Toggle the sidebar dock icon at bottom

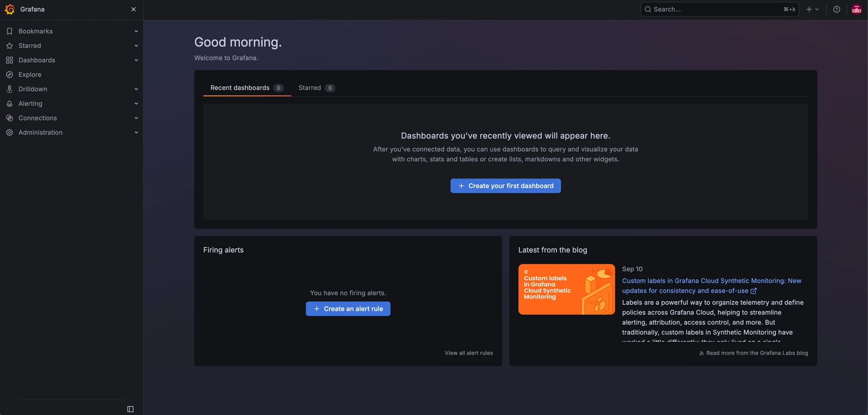point(130,409)
